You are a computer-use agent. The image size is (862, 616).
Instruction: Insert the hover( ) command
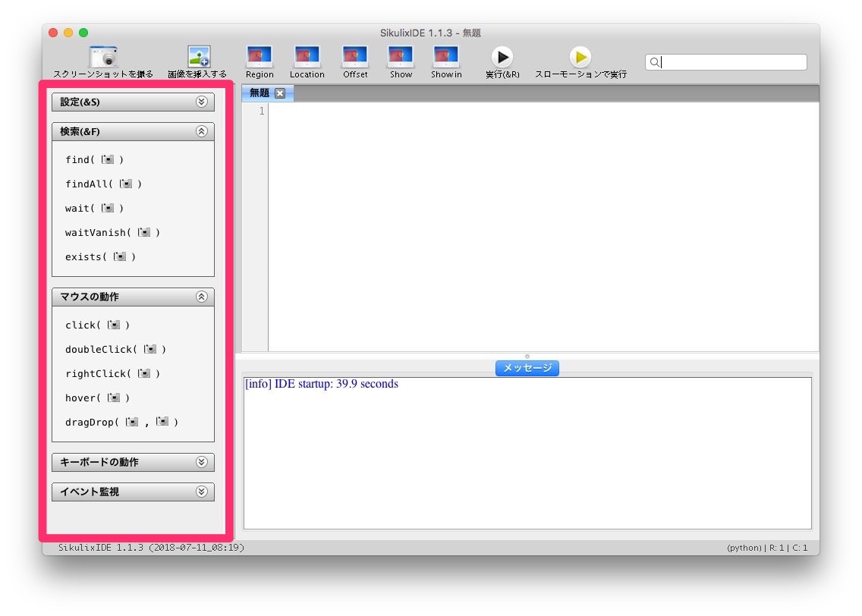click(x=97, y=398)
